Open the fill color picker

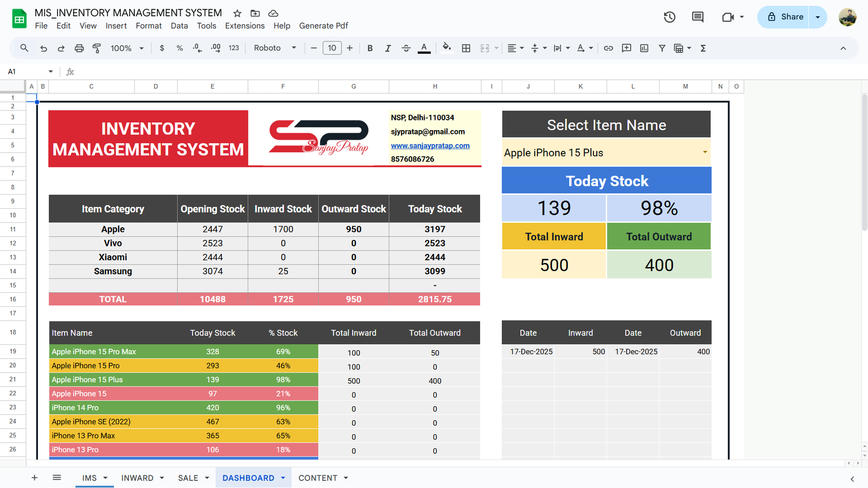coord(446,48)
